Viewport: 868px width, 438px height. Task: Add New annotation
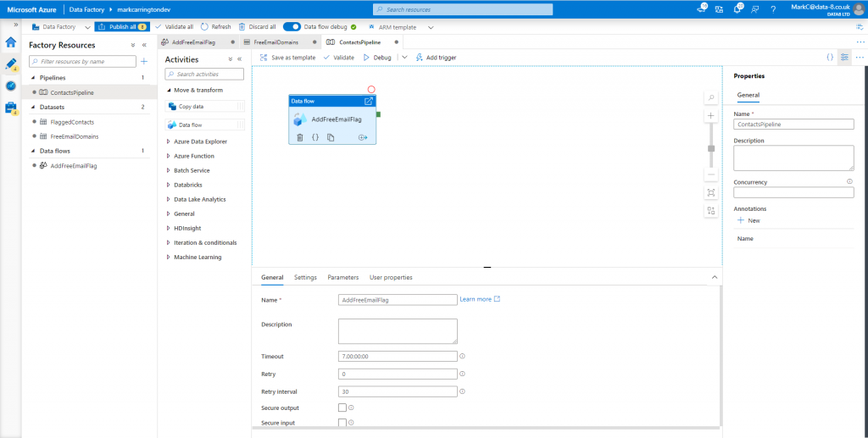pos(748,220)
